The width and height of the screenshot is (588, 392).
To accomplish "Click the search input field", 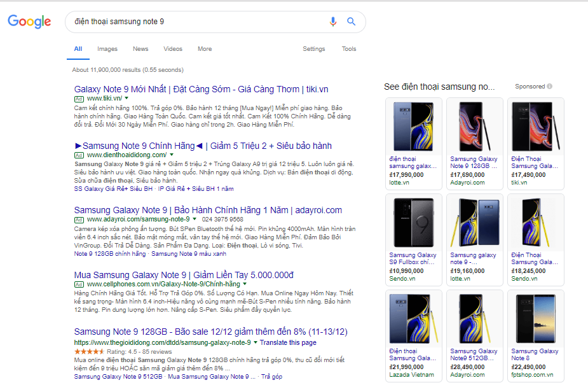I will [197, 22].
